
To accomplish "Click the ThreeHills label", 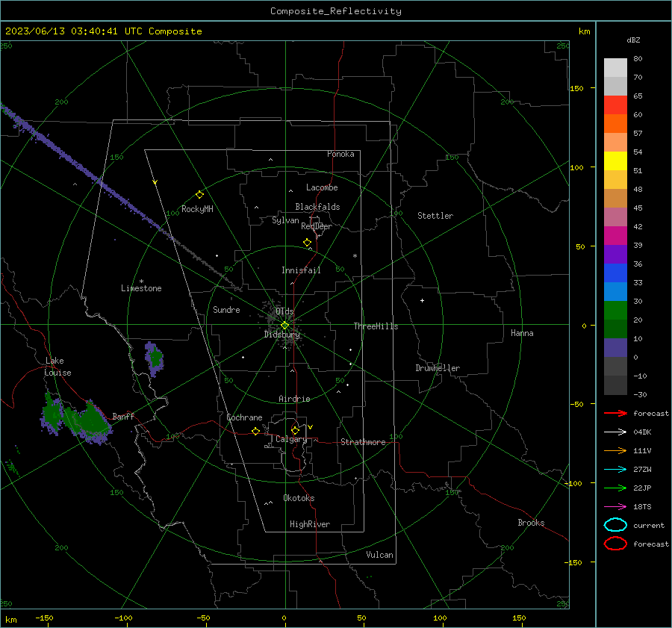I will (376, 326).
